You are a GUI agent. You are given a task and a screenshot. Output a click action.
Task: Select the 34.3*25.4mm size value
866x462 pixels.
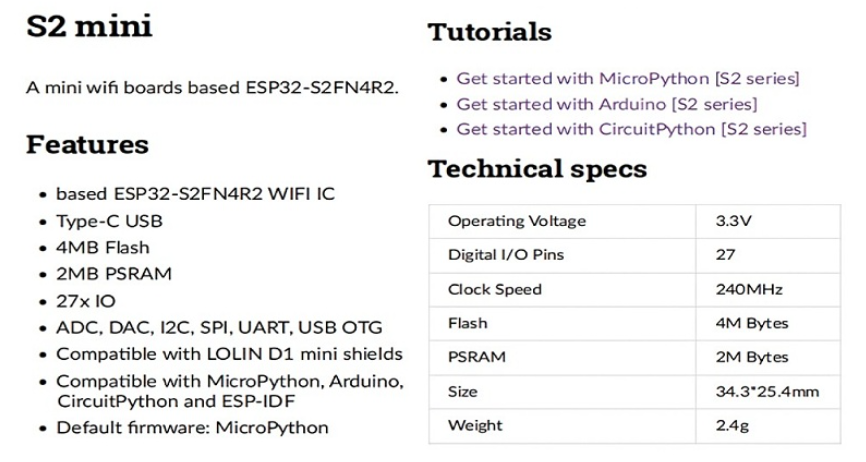point(767,392)
